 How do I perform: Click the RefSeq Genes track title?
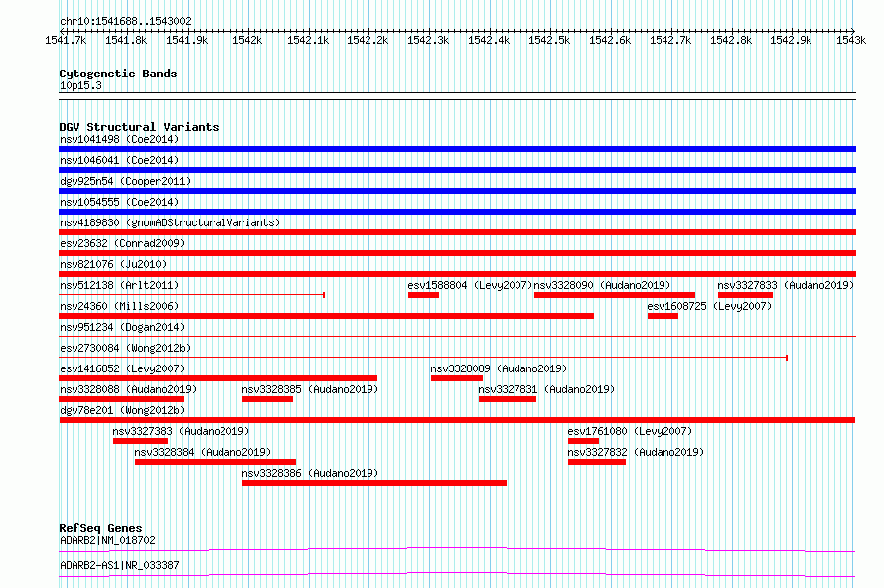pyautogui.click(x=100, y=528)
